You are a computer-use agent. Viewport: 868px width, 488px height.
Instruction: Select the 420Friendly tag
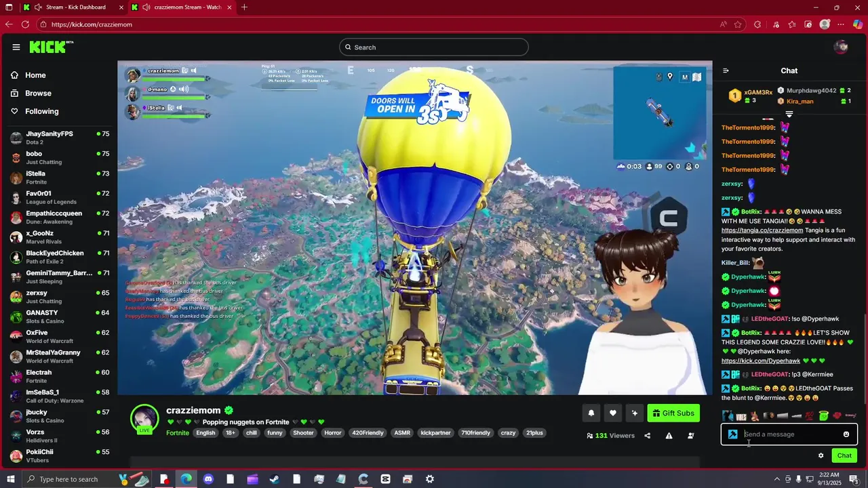tap(368, 433)
